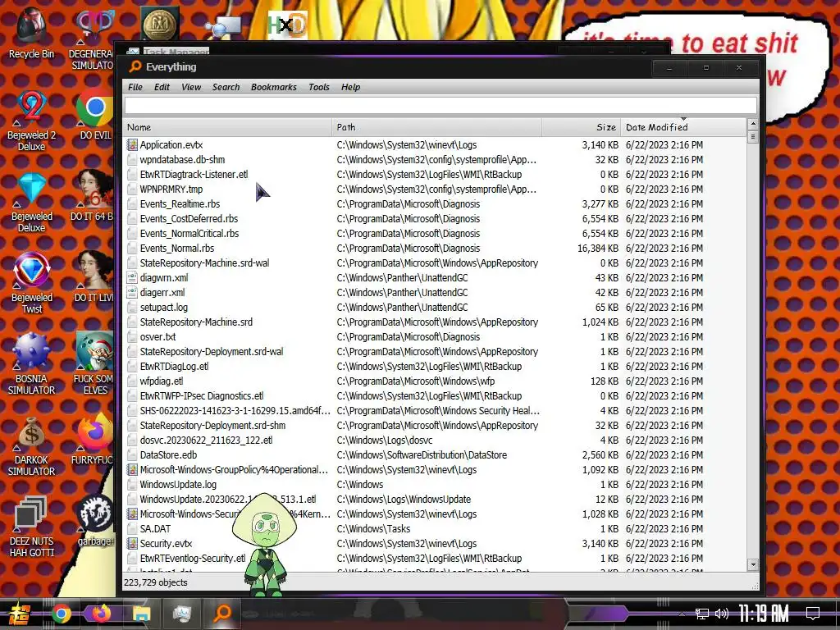The width and height of the screenshot is (840, 630).
Task: Open the notification center icon
Action: (813, 614)
